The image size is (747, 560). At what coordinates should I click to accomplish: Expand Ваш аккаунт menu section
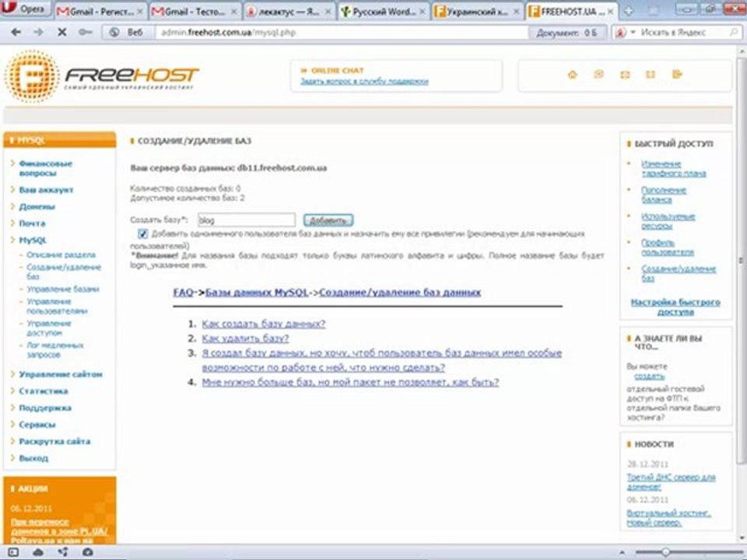pos(46,190)
